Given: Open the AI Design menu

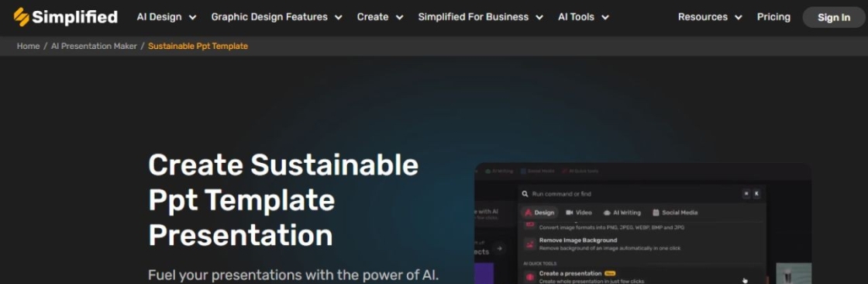Looking at the screenshot, I should (166, 17).
